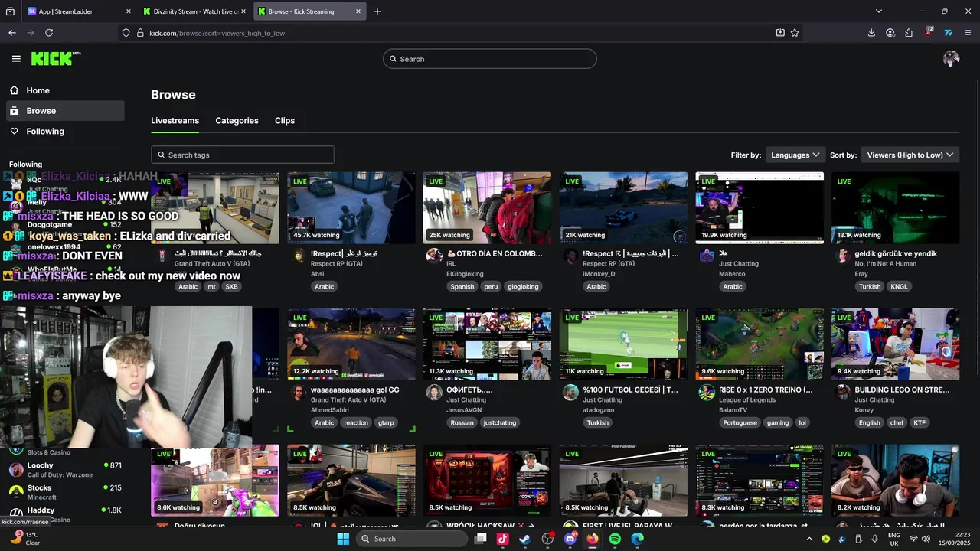The image size is (980, 551).
Task: Open the 11K watching football stream thumbnail
Action: pyautogui.click(x=623, y=344)
